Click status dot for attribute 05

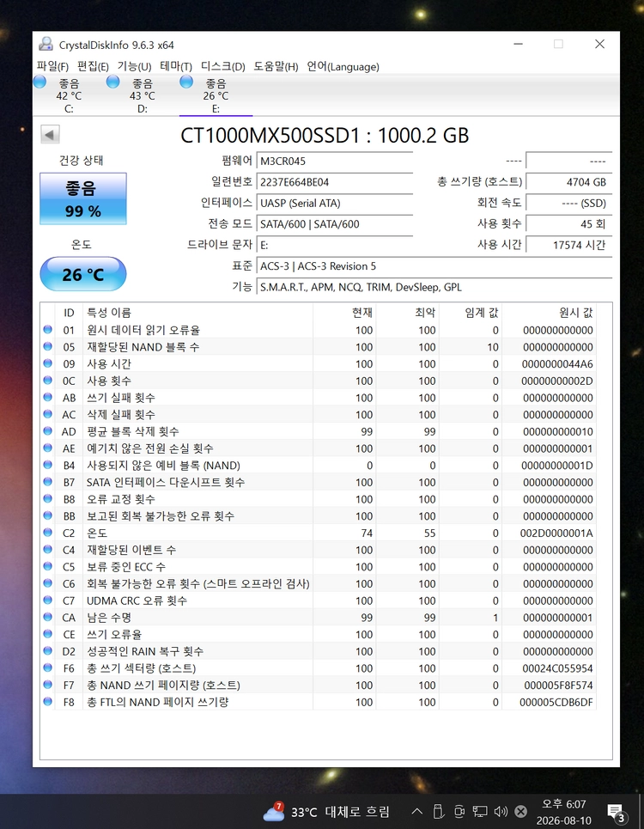(x=47, y=346)
